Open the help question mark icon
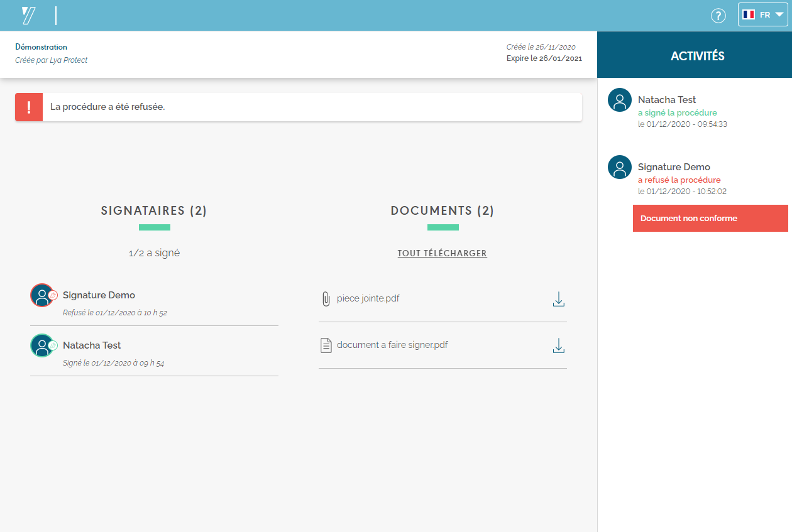 (718, 16)
